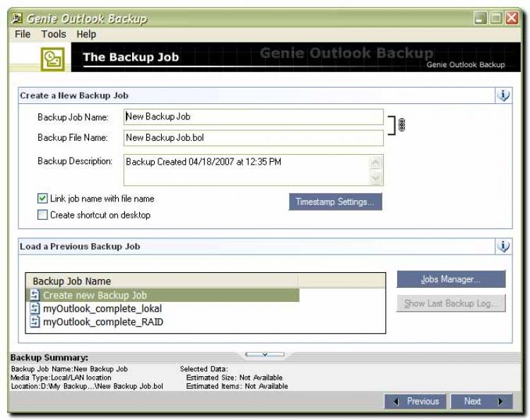Collapse the Backup Summary panel handle
This screenshot has height=420, width=530.
[264, 354]
